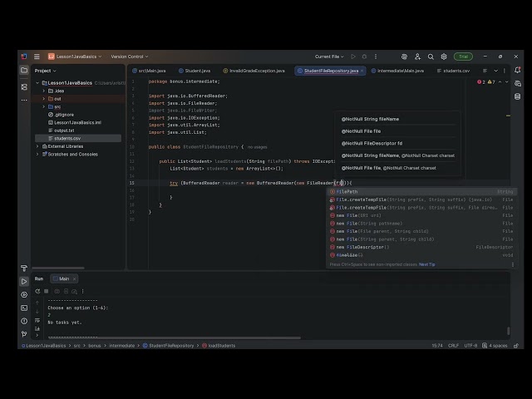Expand the src folder
Screen dimensions: 532x399
[44, 106]
